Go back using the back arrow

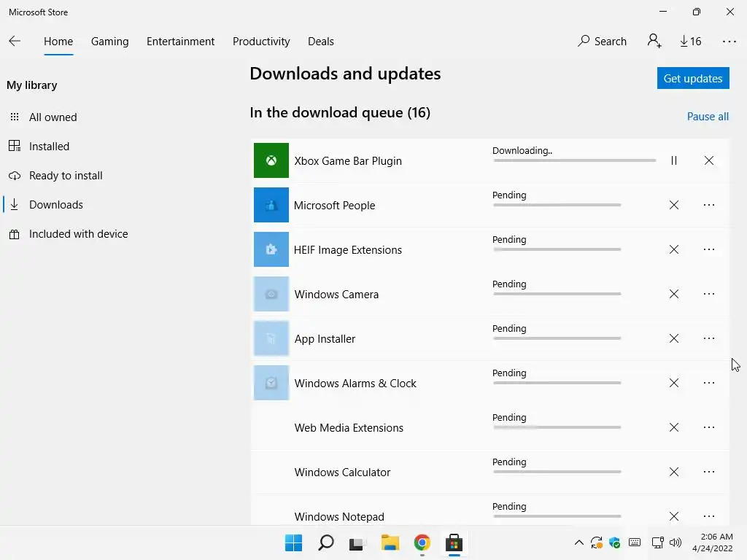[x=15, y=41]
